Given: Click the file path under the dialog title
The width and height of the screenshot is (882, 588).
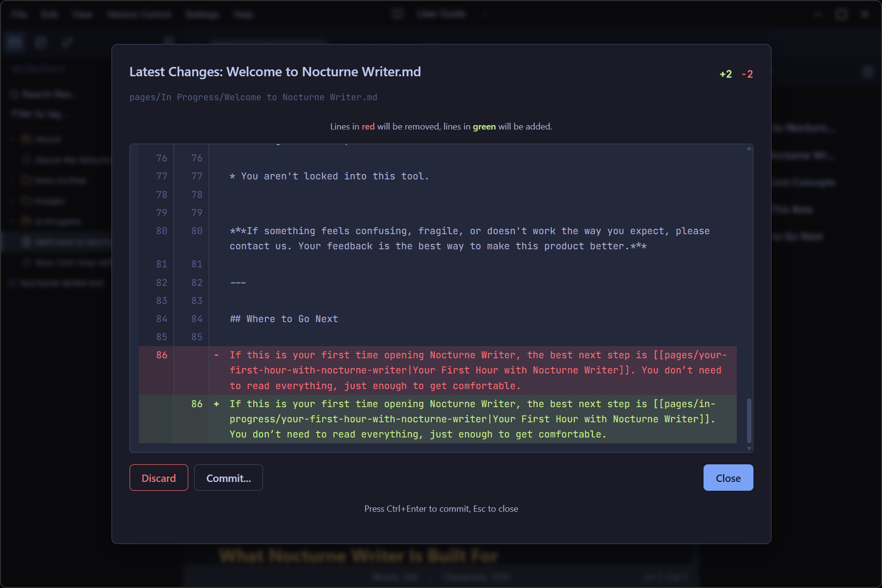Looking at the screenshot, I should [253, 97].
